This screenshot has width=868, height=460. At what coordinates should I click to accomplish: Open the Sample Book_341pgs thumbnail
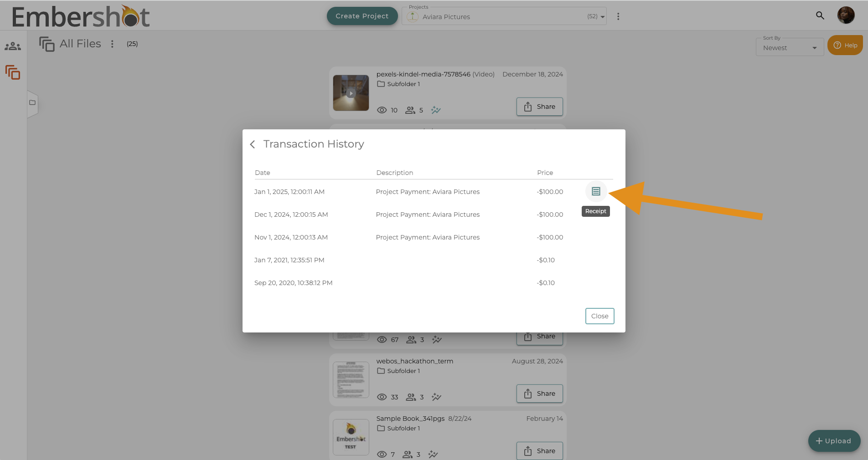pyautogui.click(x=351, y=437)
